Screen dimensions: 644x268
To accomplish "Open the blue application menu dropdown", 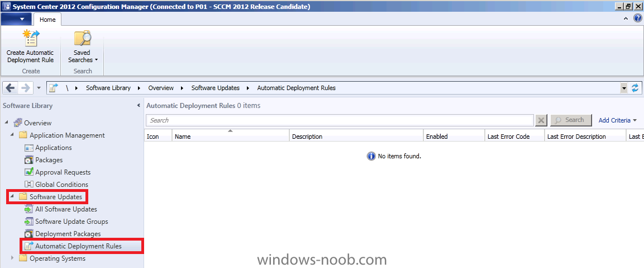I will click(x=16, y=20).
